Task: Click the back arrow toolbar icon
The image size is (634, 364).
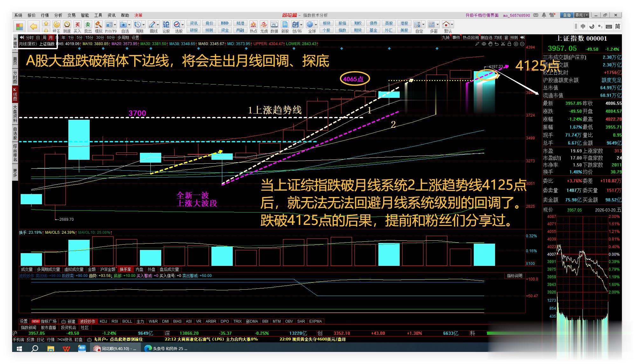Action: pyautogui.click(x=33, y=26)
